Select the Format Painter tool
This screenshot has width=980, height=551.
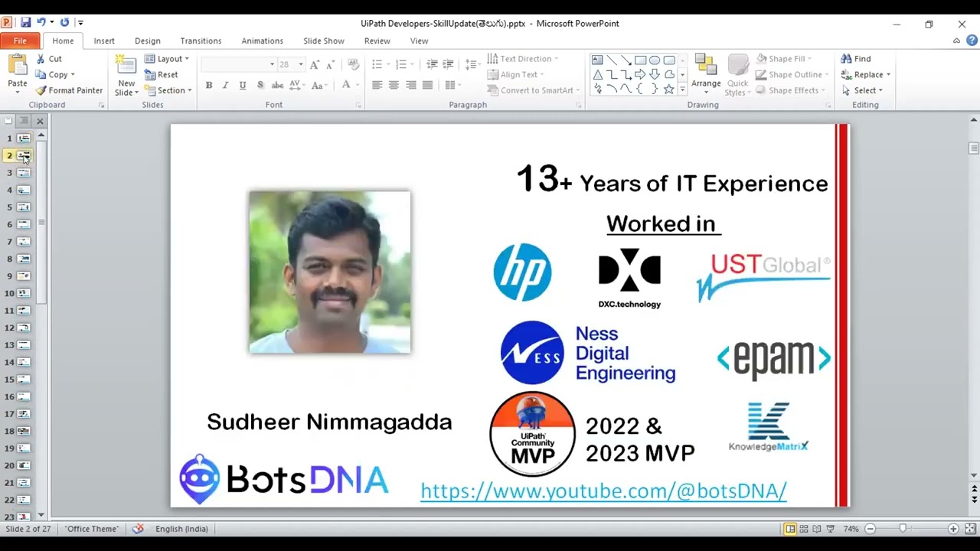click(69, 90)
